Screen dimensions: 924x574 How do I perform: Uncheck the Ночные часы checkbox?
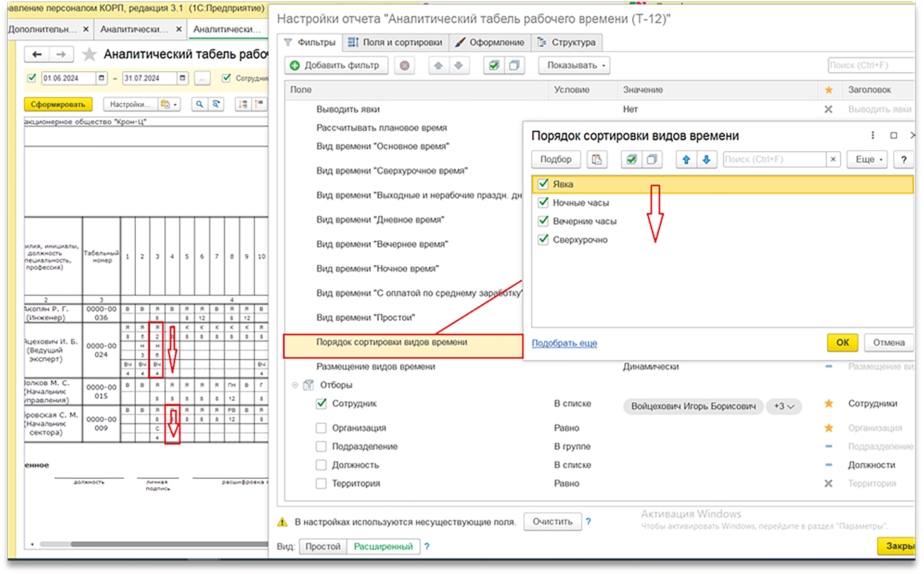543,203
